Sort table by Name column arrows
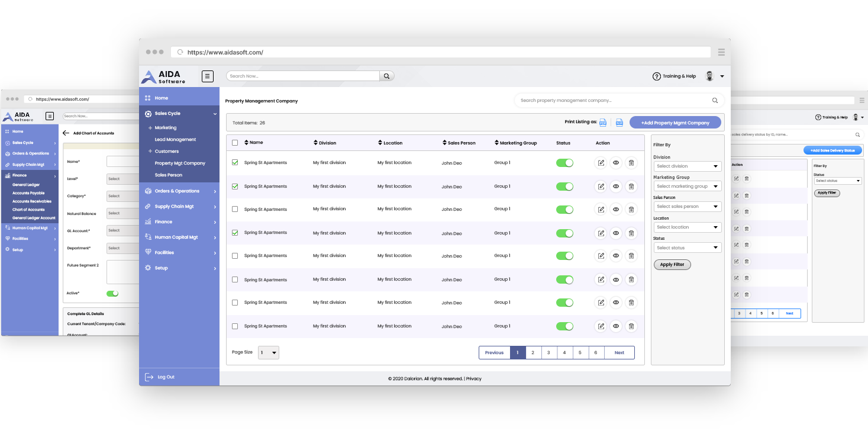 (246, 143)
